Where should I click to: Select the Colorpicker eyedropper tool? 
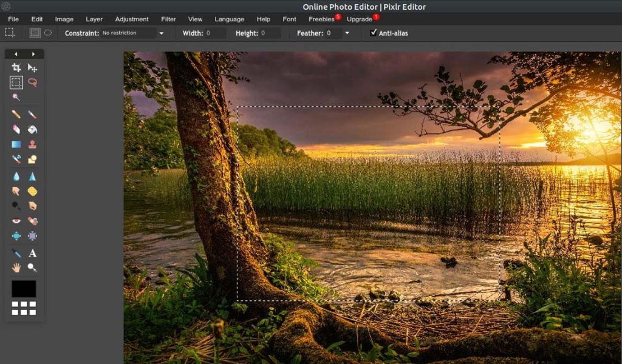click(x=16, y=253)
